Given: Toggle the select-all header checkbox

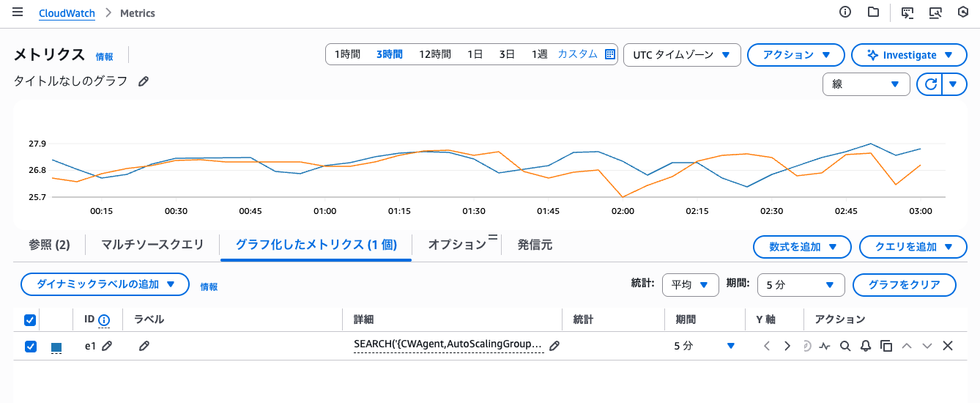Looking at the screenshot, I should coord(31,319).
